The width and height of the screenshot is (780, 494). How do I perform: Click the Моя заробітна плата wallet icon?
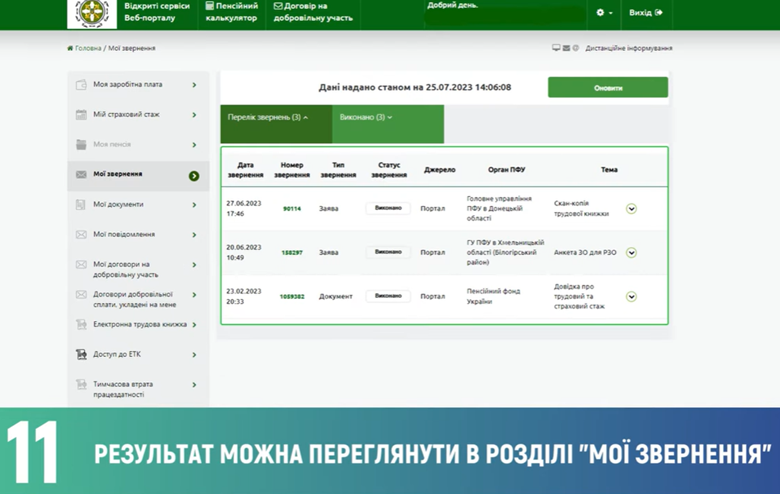point(82,85)
